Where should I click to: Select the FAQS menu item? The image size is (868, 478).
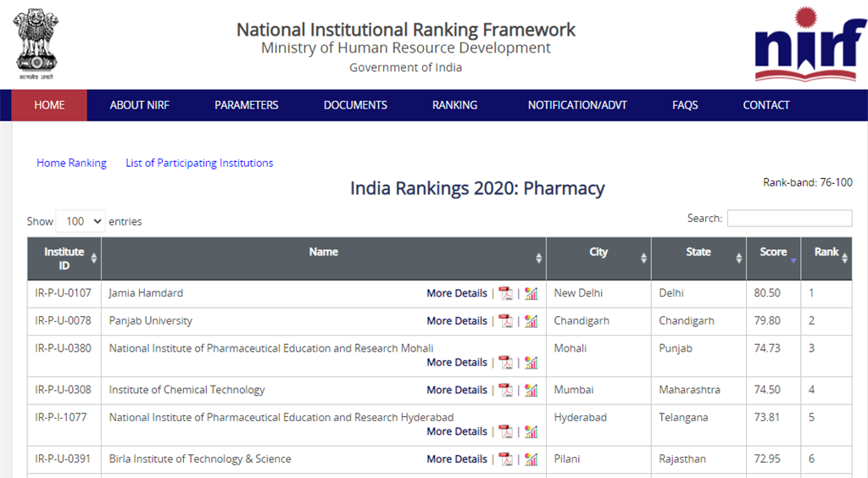point(685,105)
